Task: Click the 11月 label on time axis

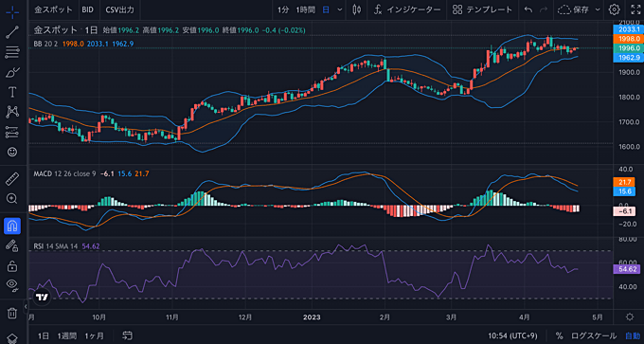Action: 172,317
